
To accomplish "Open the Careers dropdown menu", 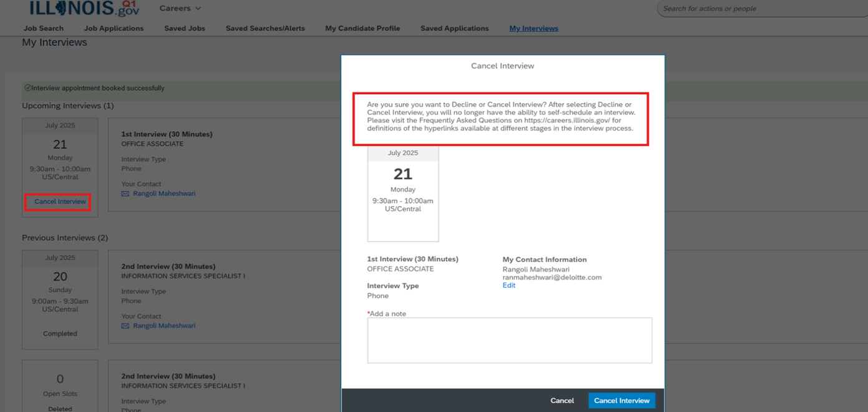I will [180, 8].
